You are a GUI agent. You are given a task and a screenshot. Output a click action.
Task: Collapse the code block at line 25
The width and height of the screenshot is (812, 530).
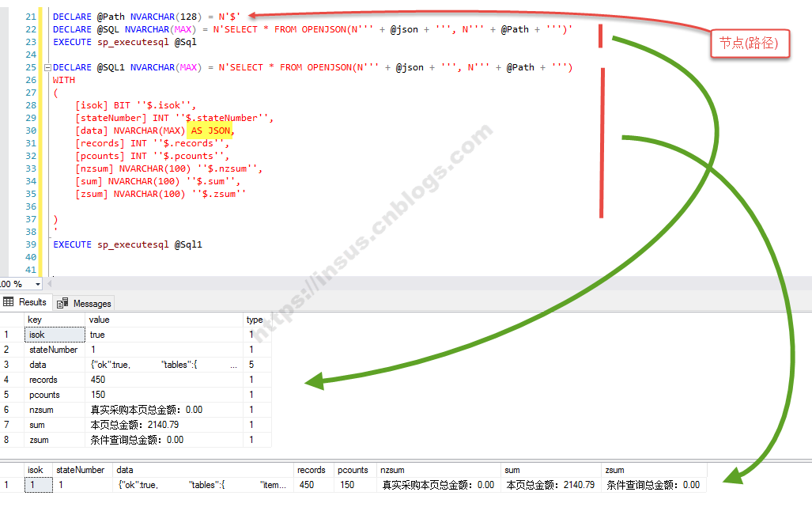pos(47,68)
